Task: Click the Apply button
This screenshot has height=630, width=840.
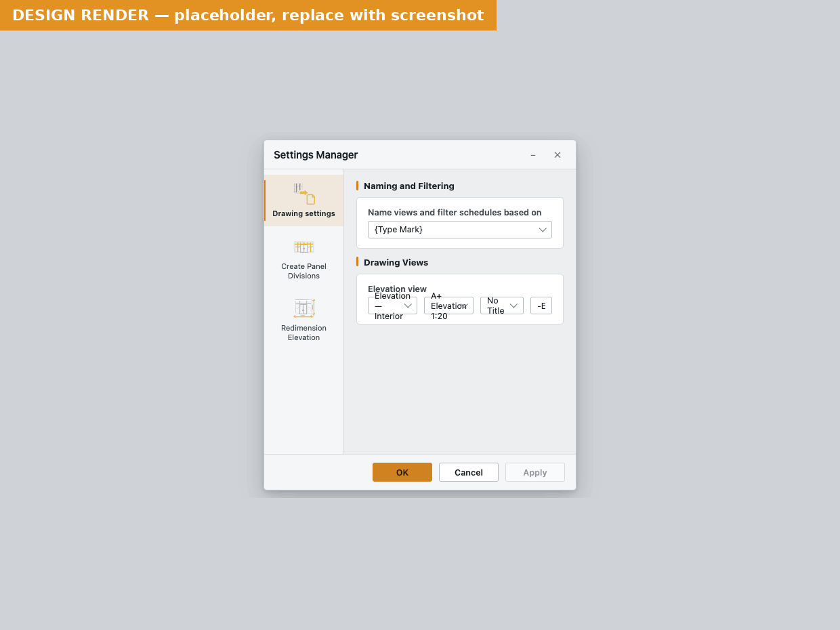Action: (x=535, y=472)
